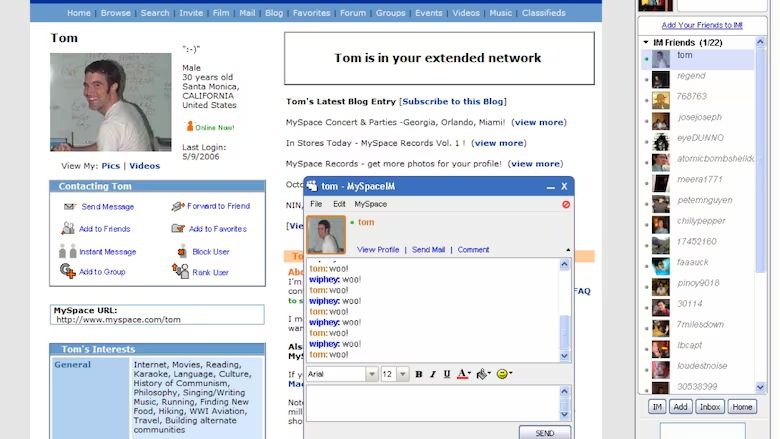Click the chat history scroll up arrow

tap(564, 264)
